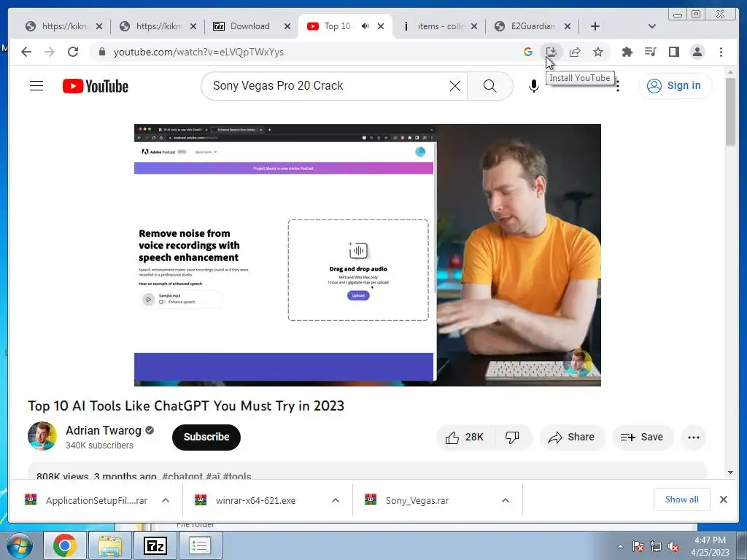Click the volume tray icon
Viewport: 747px width, 560px height.
(673, 547)
